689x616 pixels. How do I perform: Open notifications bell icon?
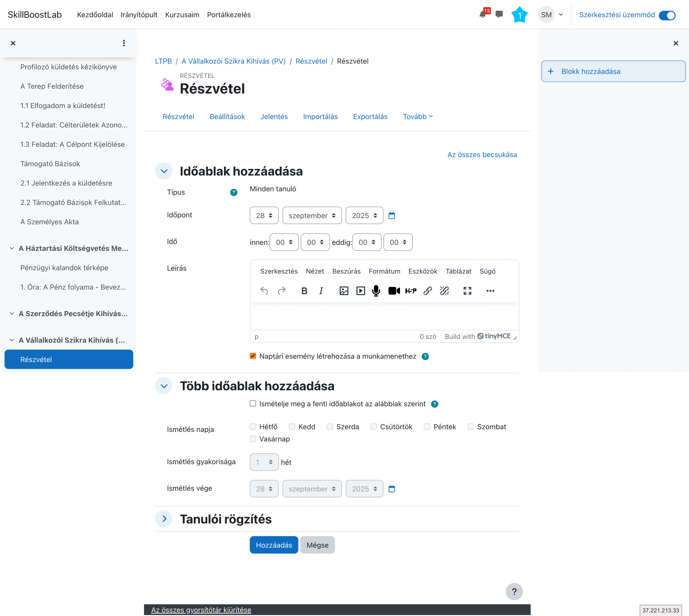tap(483, 15)
